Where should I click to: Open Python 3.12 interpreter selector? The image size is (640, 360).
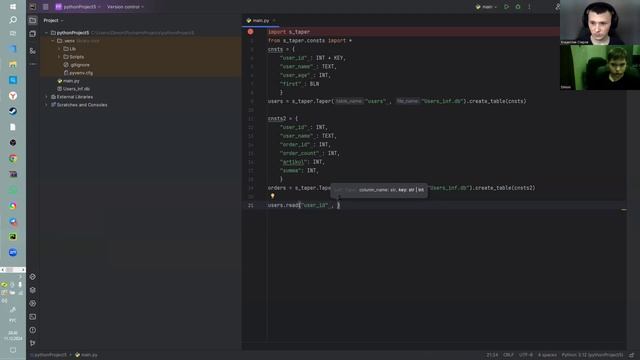(592, 355)
